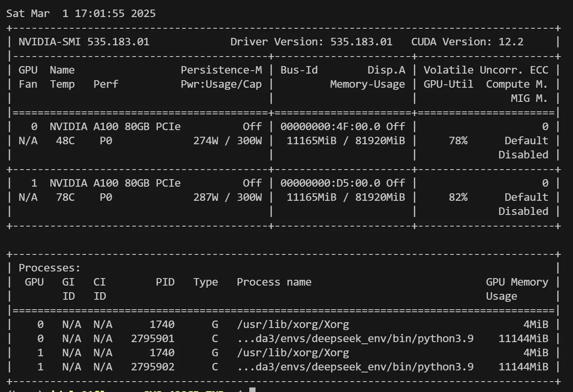Click the Persistence-M column header
Image resolution: width=573 pixels, height=392 pixels.
coord(221,70)
